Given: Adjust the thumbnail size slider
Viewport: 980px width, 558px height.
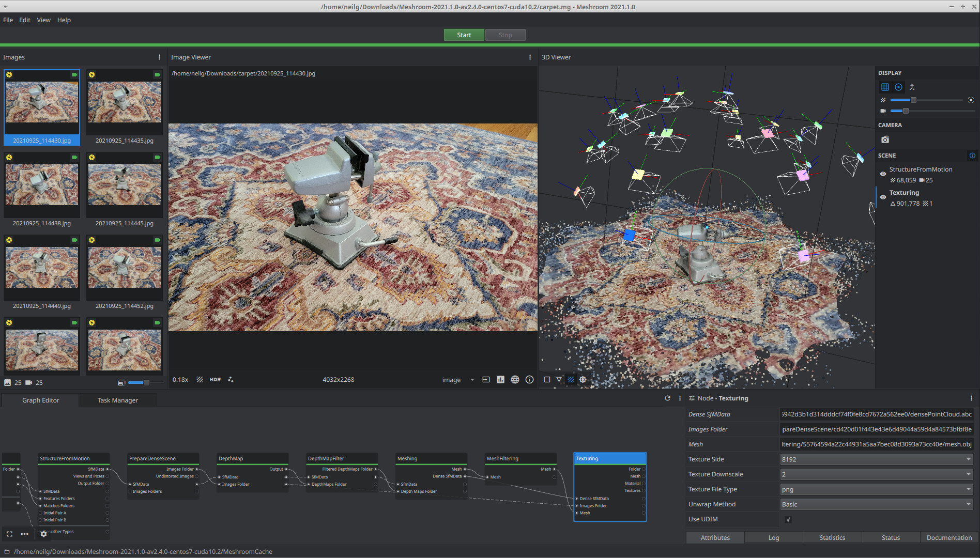Looking at the screenshot, I should pyautogui.click(x=145, y=383).
